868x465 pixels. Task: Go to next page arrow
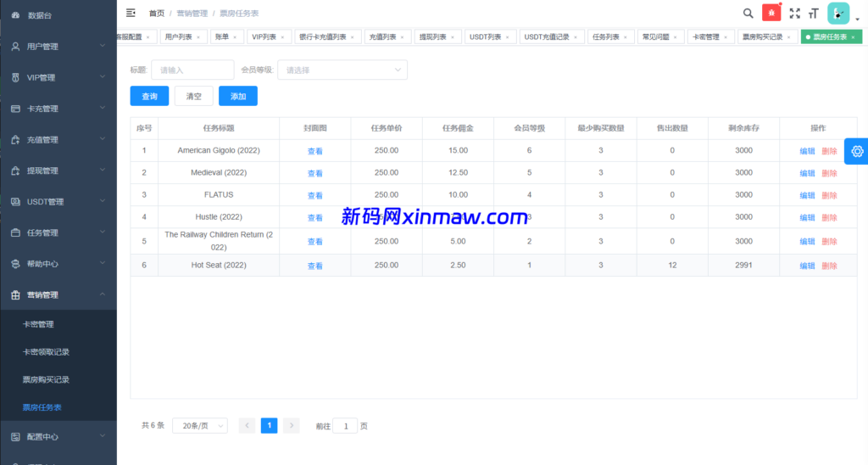point(292,425)
